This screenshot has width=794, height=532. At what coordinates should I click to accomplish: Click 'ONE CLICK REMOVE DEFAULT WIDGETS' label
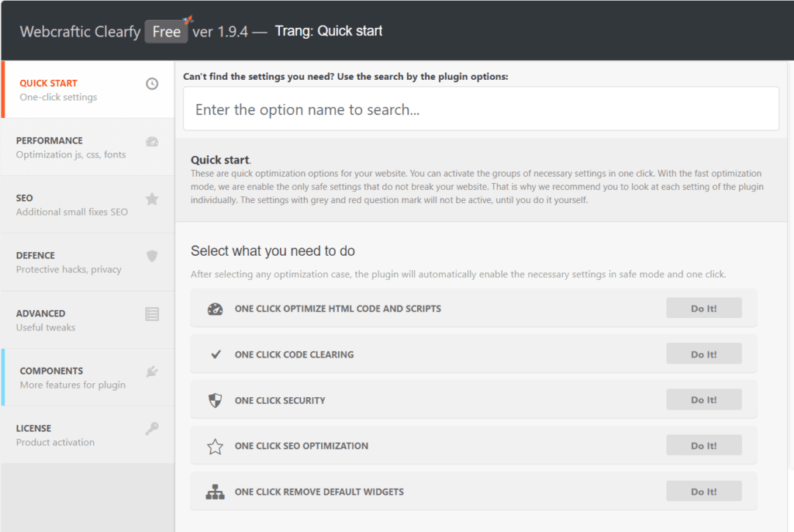pos(319,492)
